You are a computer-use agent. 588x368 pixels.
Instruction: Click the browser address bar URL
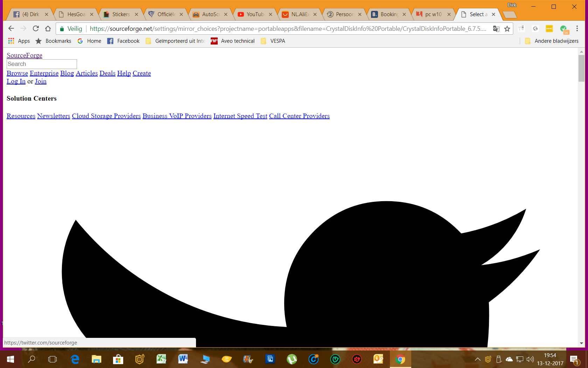[x=288, y=29]
